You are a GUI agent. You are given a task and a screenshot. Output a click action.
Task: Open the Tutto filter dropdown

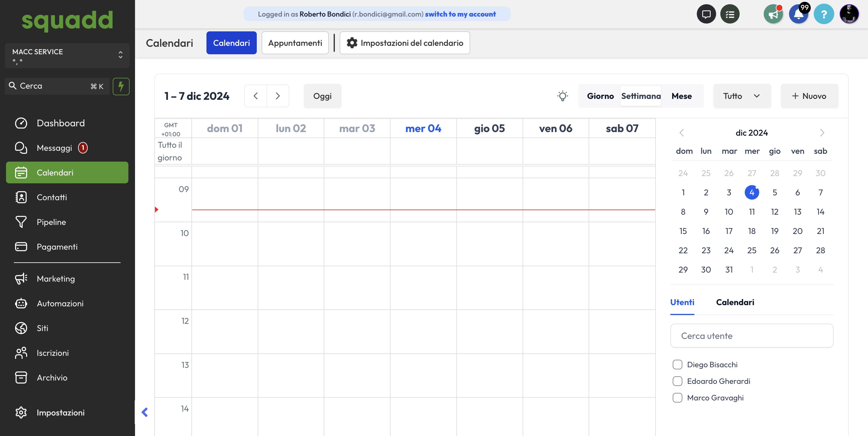pyautogui.click(x=742, y=96)
